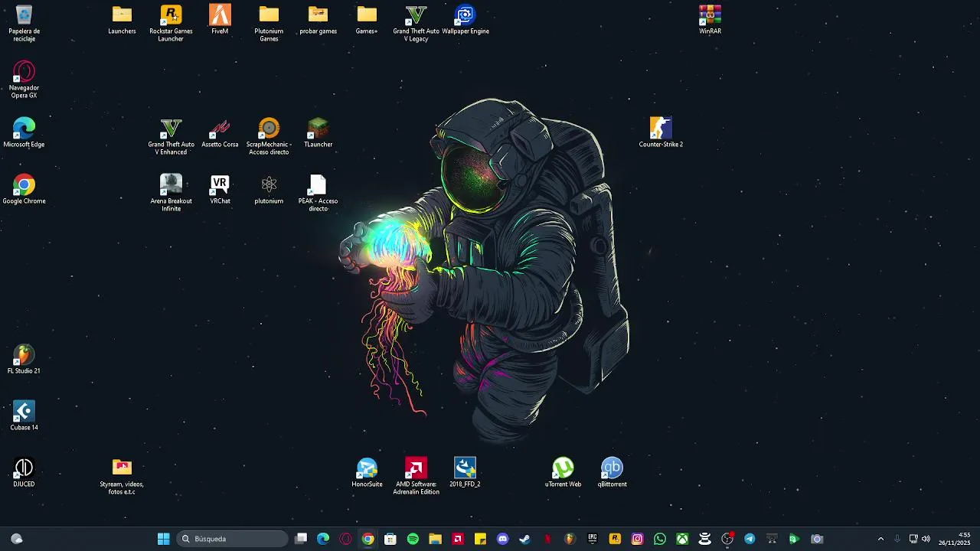Open Netflix from the taskbar

pos(547,539)
